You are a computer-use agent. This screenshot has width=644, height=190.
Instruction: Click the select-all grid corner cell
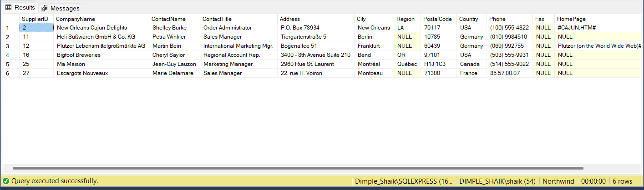[11, 19]
